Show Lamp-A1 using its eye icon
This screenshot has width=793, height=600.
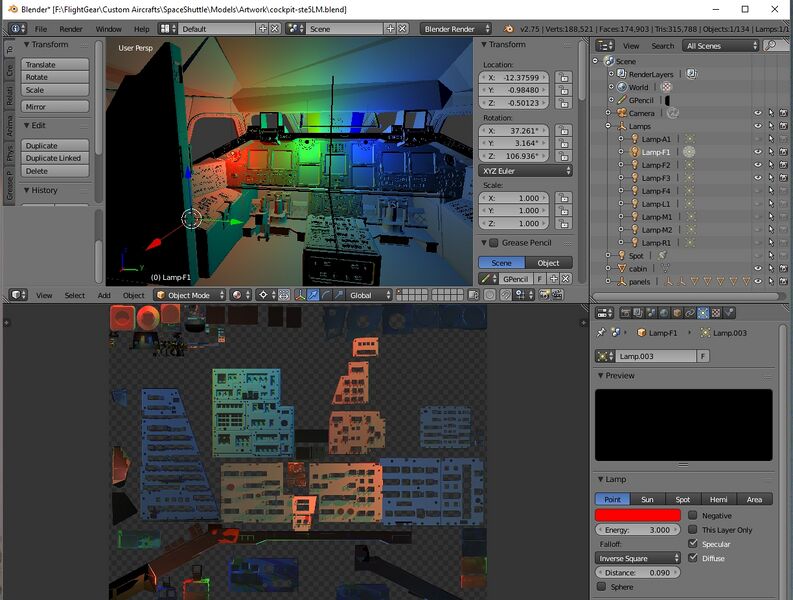(x=758, y=139)
